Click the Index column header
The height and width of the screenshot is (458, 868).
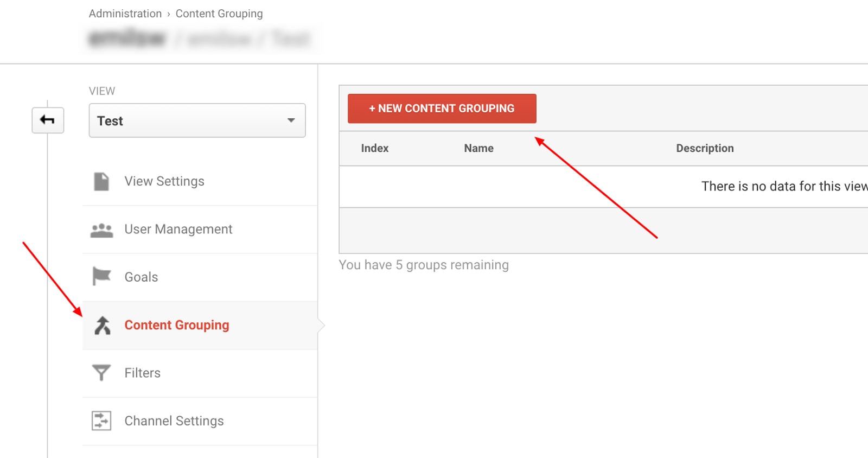pyautogui.click(x=375, y=148)
